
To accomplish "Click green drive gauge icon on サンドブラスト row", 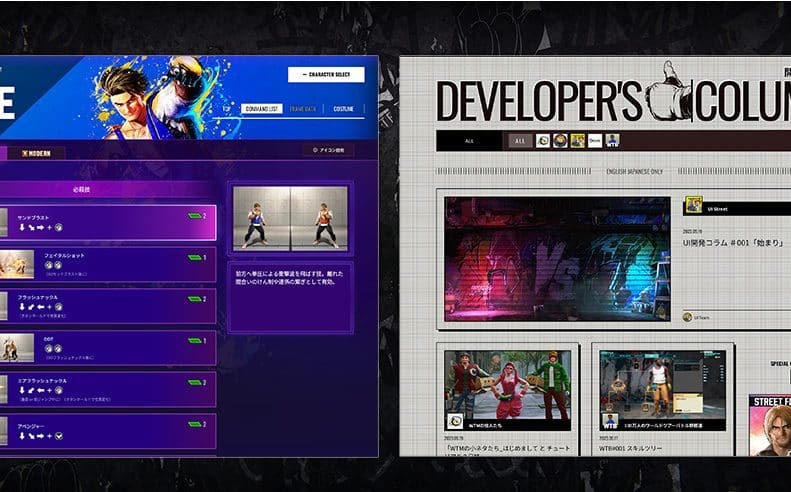I will coord(195,216).
